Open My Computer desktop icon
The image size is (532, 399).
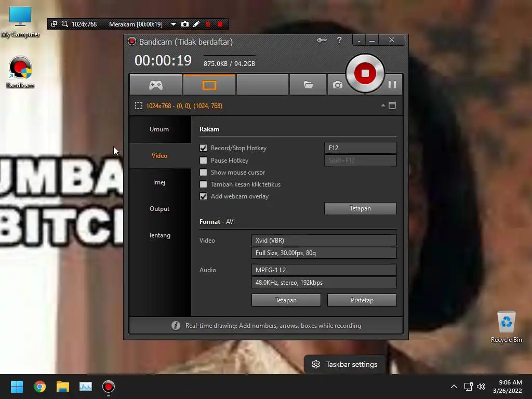click(x=20, y=22)
